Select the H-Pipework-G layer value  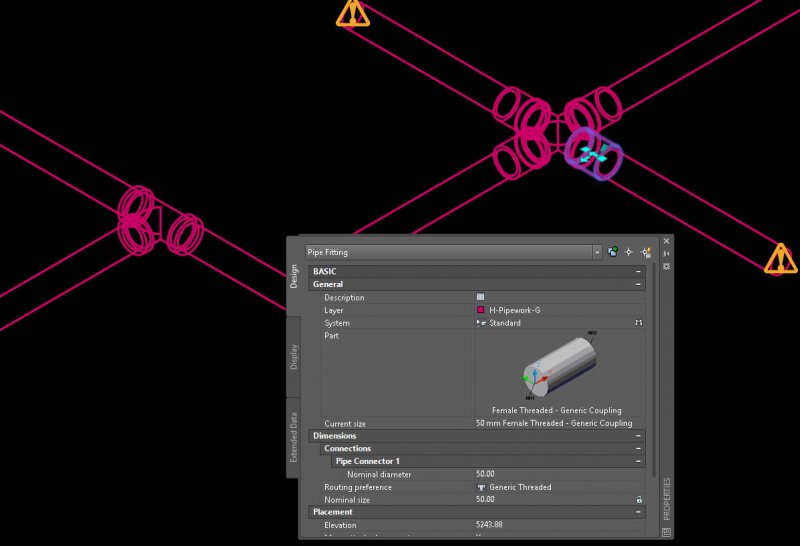pos(514,310)
